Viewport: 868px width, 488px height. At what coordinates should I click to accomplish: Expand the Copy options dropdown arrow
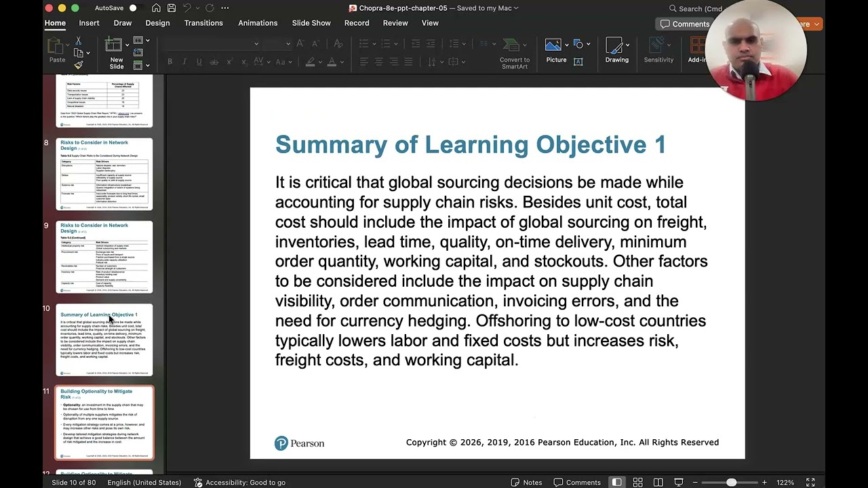click(89, 54)
